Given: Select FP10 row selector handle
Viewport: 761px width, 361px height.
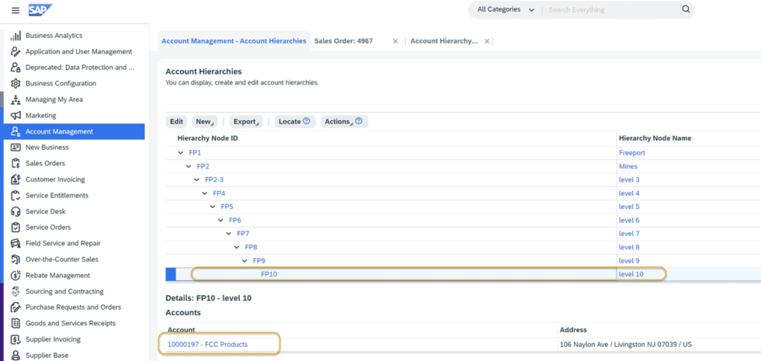Looking at the screenshot, I should click(x=170, y=274).
